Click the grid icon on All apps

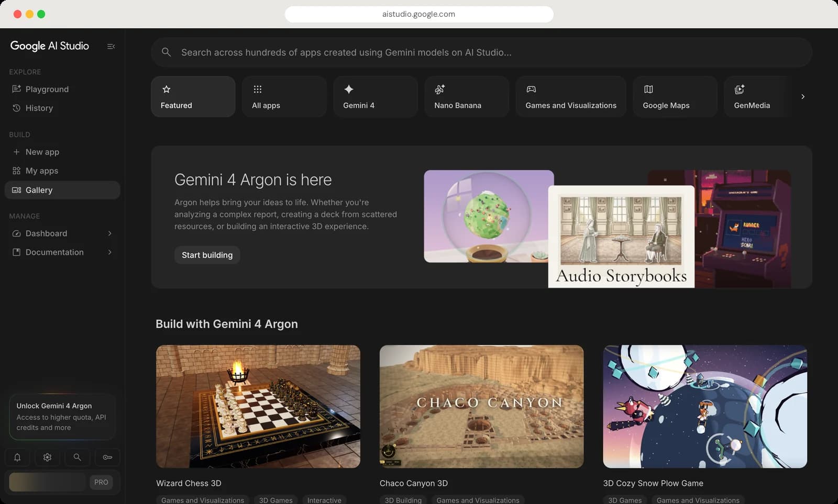pyautogui.click(x=258, y=89)
